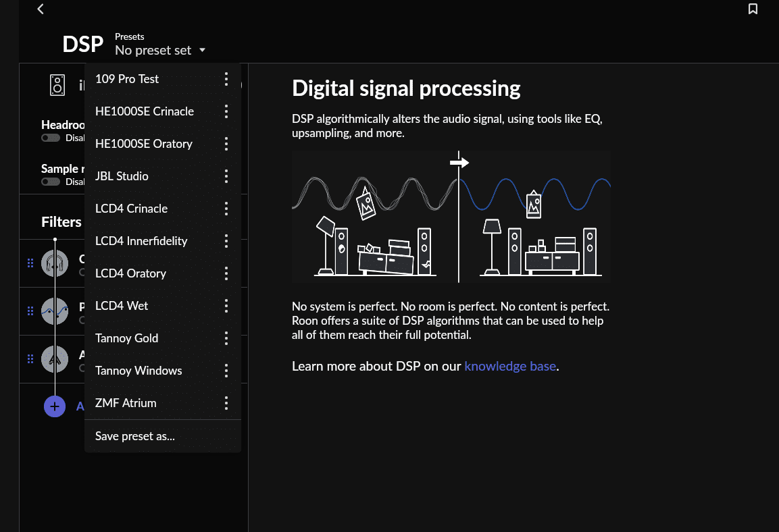Viewport: 779px width, 532px height.
Task: Click the speaker zone icon
Action: pyautogui.click(x=57, y=85)
